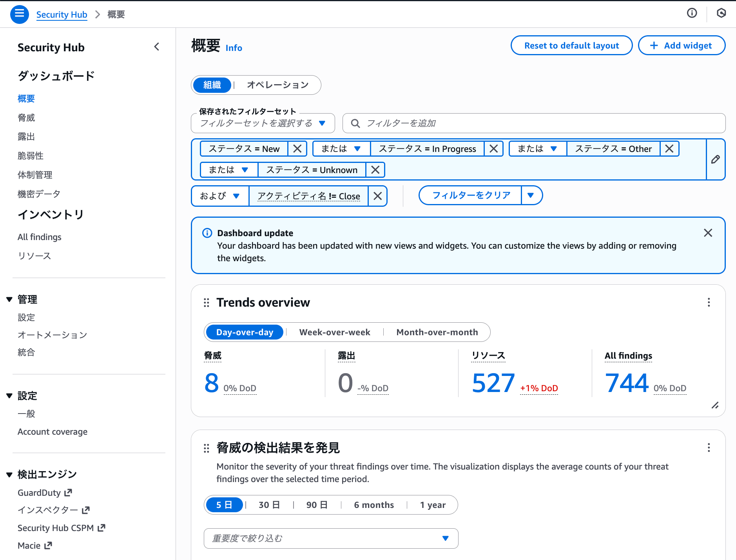This screenshot has height=560, width=736.
Task: Expand the 重要度で絞り込む severity dropdown
Action: [331, 538]
